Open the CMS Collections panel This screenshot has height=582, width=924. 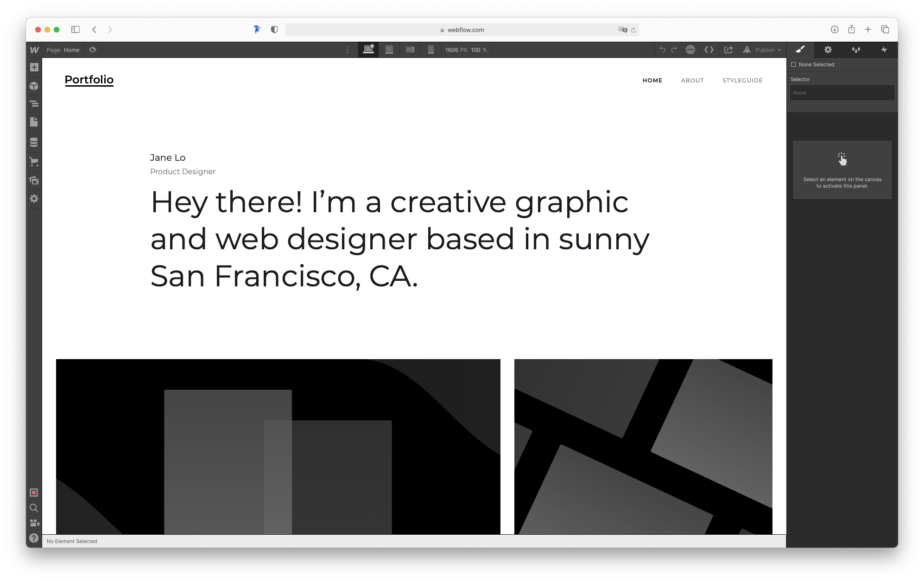(34, 143)
